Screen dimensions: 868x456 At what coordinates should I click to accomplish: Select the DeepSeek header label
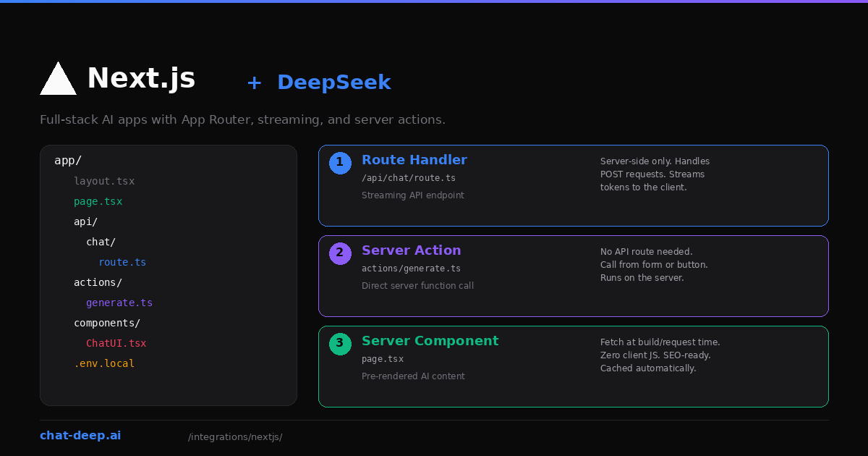click(334, 82)
